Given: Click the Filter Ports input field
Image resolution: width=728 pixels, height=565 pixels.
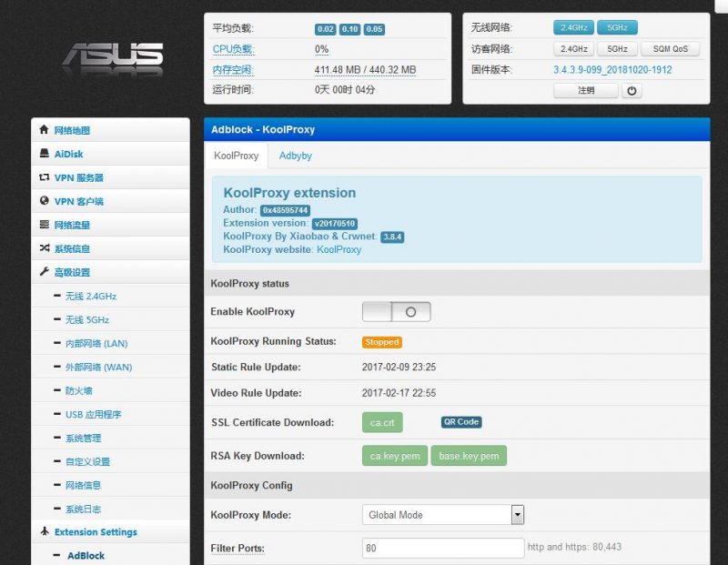Looking at the screenshot, I should [x=443, y=548].
